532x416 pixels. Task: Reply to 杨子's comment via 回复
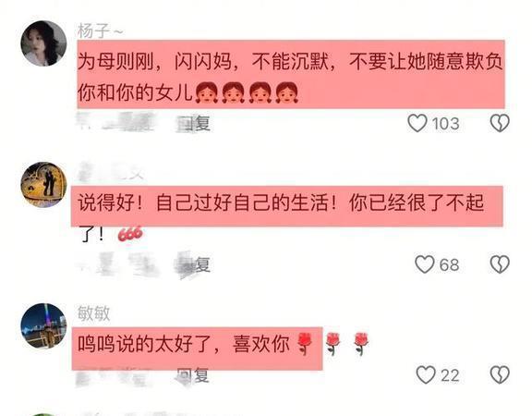(x=193, y=123)
